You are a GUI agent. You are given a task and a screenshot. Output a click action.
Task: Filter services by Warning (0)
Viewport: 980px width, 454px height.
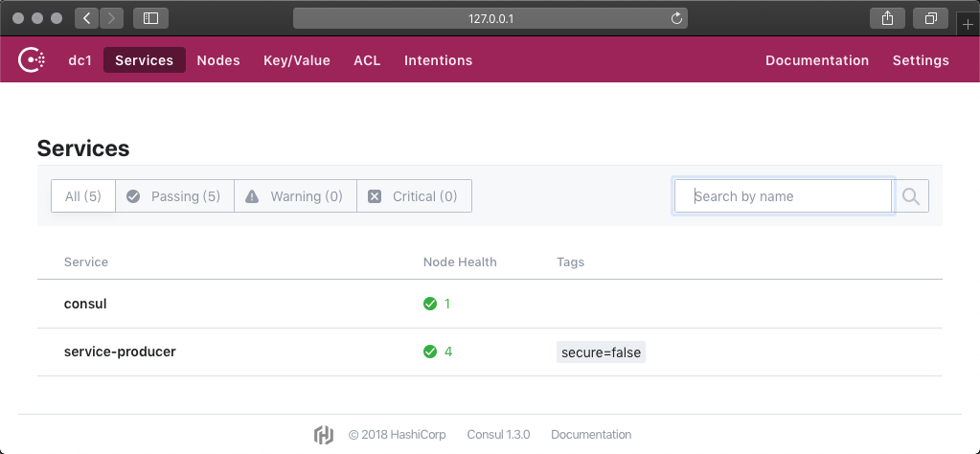pos(295,196)
